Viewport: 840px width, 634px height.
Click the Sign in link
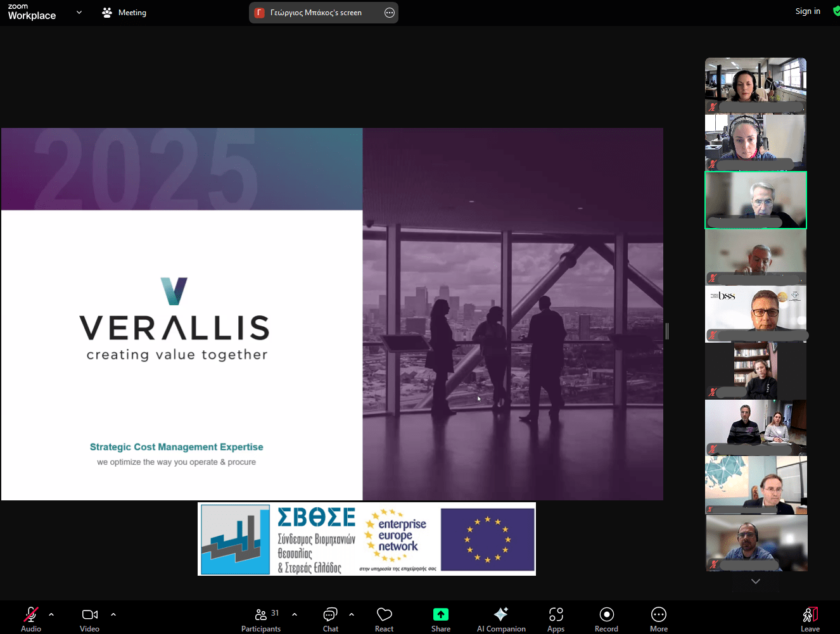pos(807,11)
